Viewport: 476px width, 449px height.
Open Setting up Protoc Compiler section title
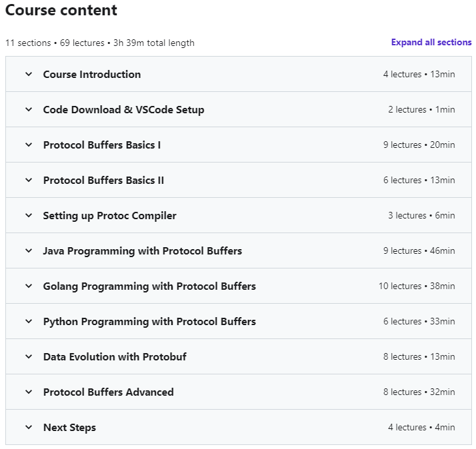coord(110,215)
